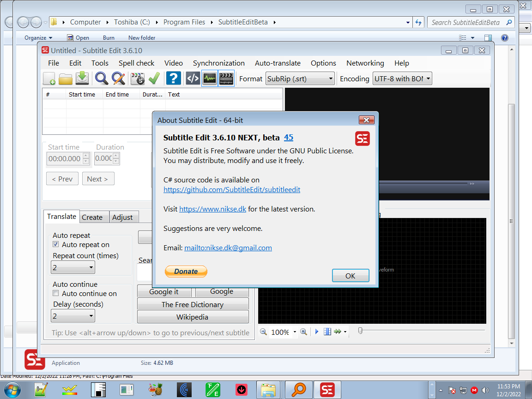Show hidden tray icons arrow
Image resolution: width=532 pixels, height=399 pixels.
pyautogui.click(x=441, y=391)
